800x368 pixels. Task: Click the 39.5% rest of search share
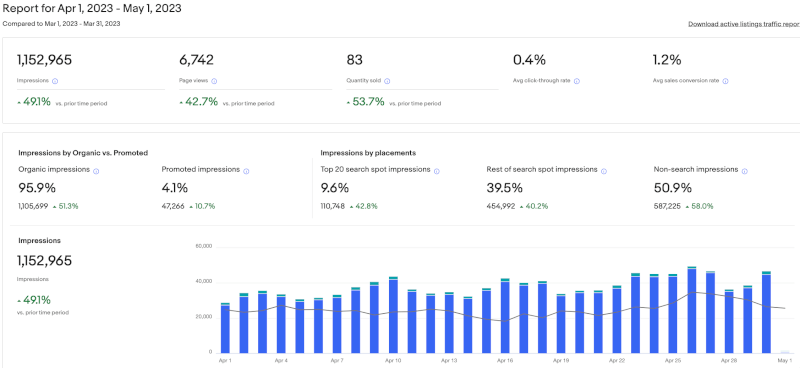tap(505, 188)
